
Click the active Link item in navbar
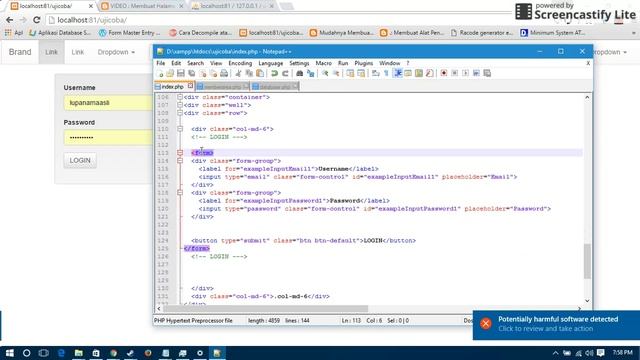(x=51, y=52)
